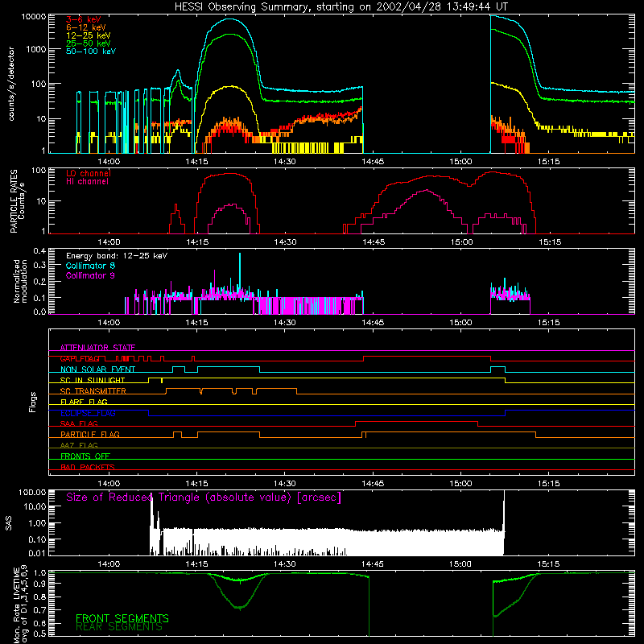This screenshot has height=644, width=644.
Task: Click the Size of Reduced Triangle caption
Action: click(204, 497)
